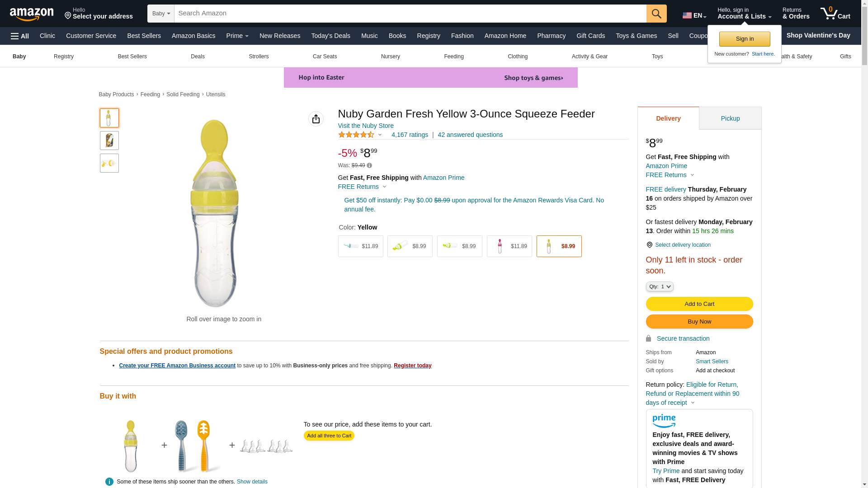Open the All hamburger menu
This screenshot has width=868, height=488.
coord(20,36)
